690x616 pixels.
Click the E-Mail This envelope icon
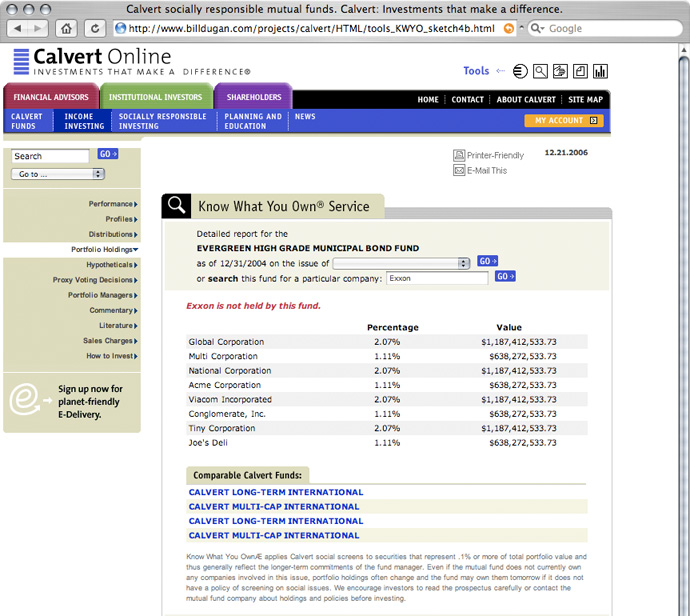point(459,170)
